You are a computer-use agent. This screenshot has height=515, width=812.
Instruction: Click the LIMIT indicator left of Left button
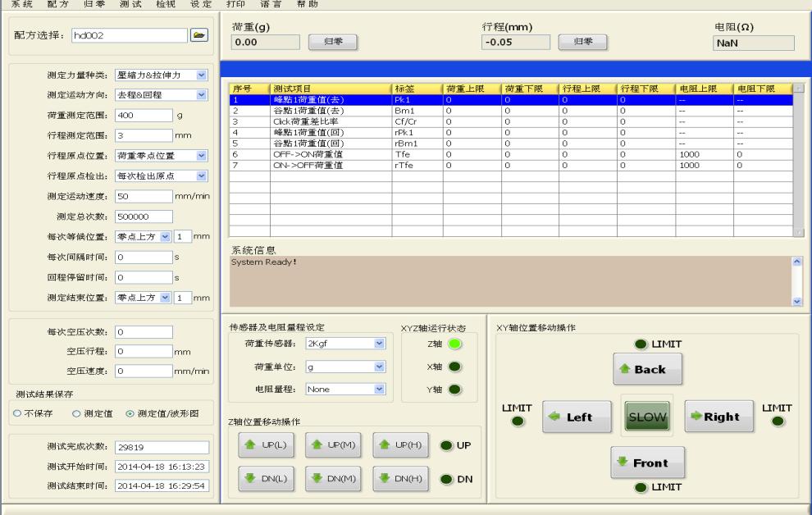tap(518, 422)
